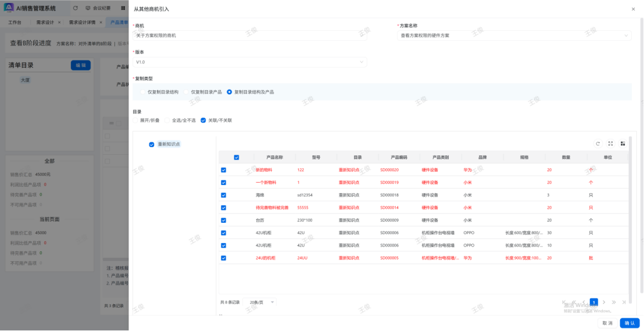Click the table refresh icon

click(x=598, y=144)
